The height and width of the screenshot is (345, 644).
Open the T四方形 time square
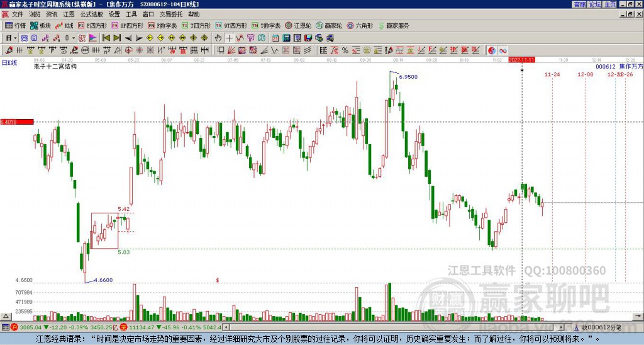tap(196, 25)
